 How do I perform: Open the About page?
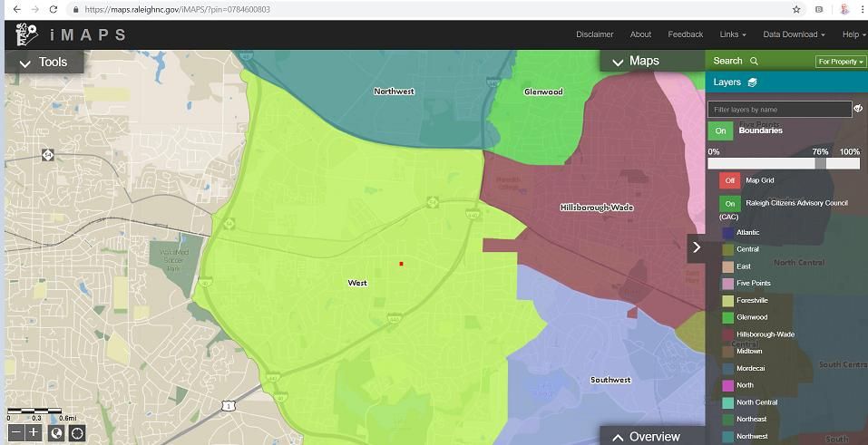pos(640,34)
